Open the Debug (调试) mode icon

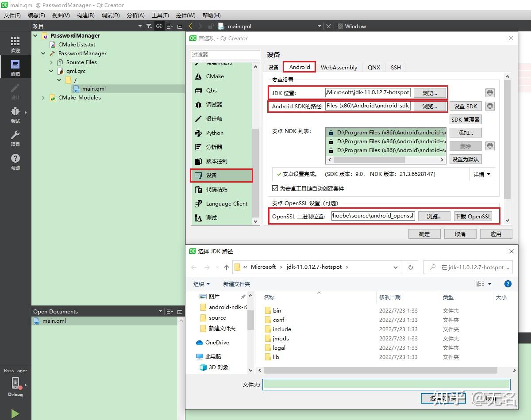[15, 115]
